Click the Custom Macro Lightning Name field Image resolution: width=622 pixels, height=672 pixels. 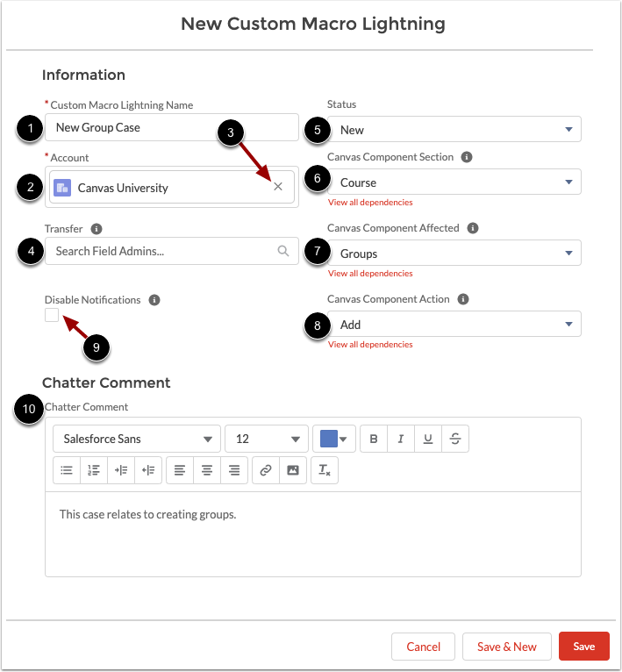pos(172,127)
